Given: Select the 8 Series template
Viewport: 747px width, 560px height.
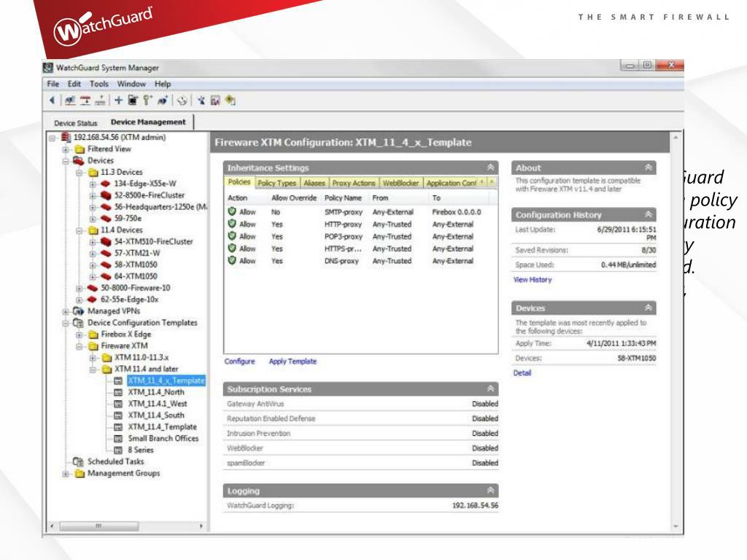Looking at the screenshot, I should [x=141, y=450].
